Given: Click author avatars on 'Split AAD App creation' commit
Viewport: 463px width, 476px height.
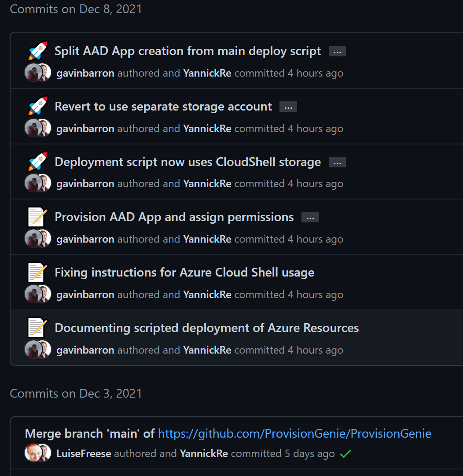Looking at the screenshot, I should coord(38,73).
